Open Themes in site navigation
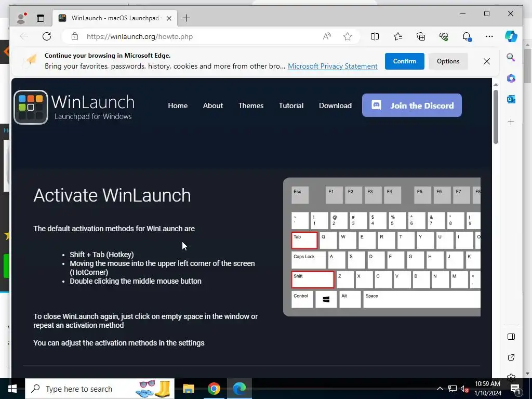Image resolution: width=532 pixels, height=399 pixels. tap(251, 105)
